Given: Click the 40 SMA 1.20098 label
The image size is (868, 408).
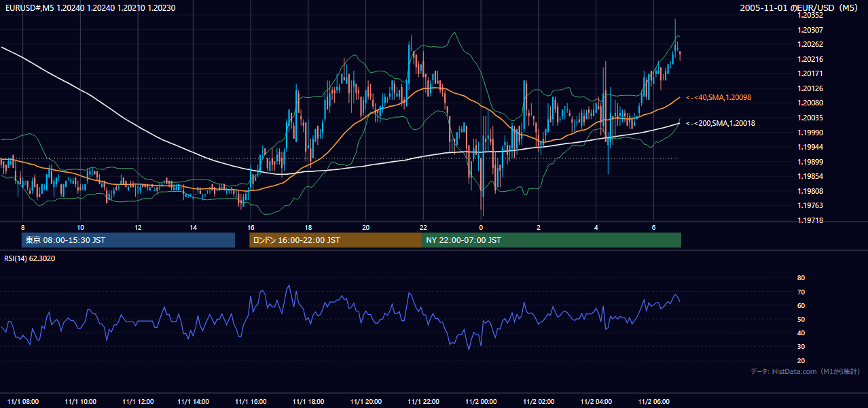Looking at the screenshot, I should 719,98.
